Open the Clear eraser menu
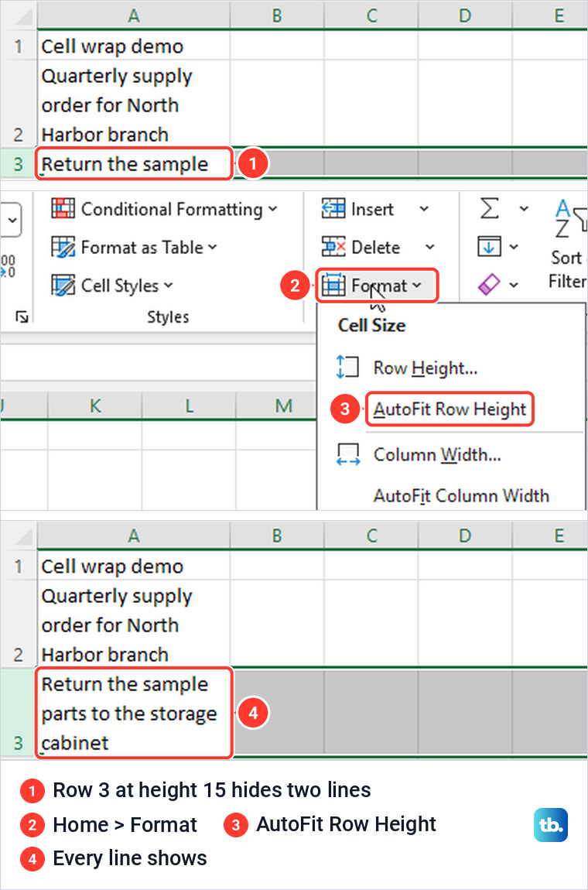The height and width of the screenshot is (890, 588). pyautogui.click(x=498, y=285)
